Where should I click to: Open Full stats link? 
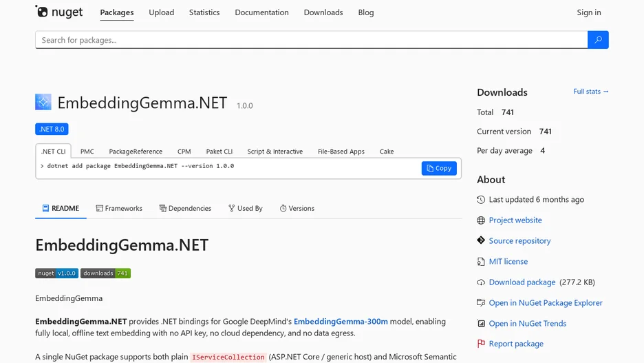point(590,91)
